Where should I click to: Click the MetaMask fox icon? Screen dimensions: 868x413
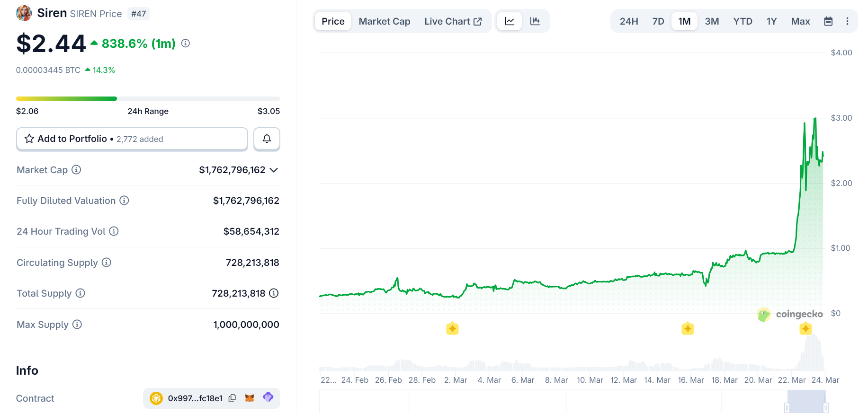point(250,398)
